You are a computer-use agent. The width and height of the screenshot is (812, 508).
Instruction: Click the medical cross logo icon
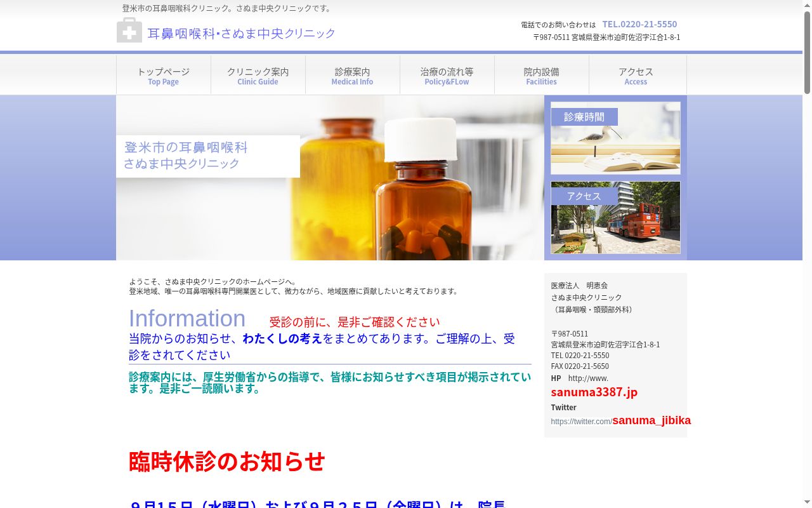tap(129, 30)
